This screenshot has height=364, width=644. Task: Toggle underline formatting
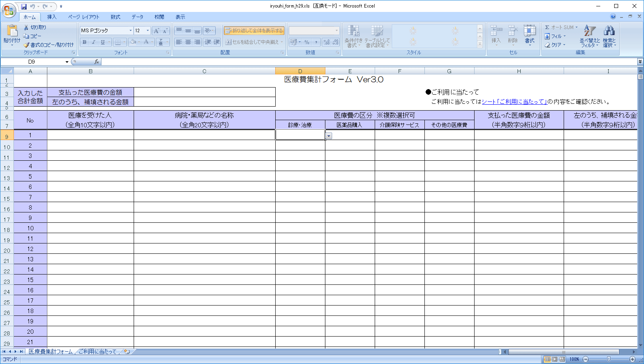[103, 42]
